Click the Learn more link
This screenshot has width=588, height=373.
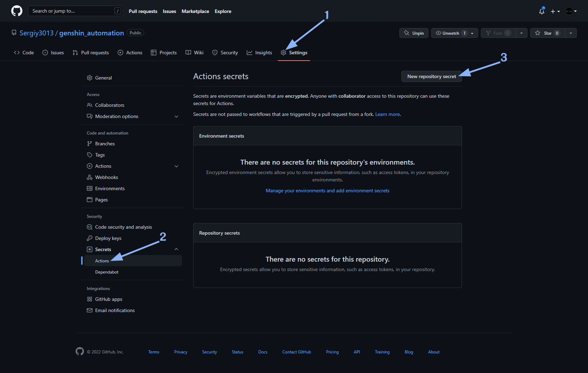tap(387, 114)
